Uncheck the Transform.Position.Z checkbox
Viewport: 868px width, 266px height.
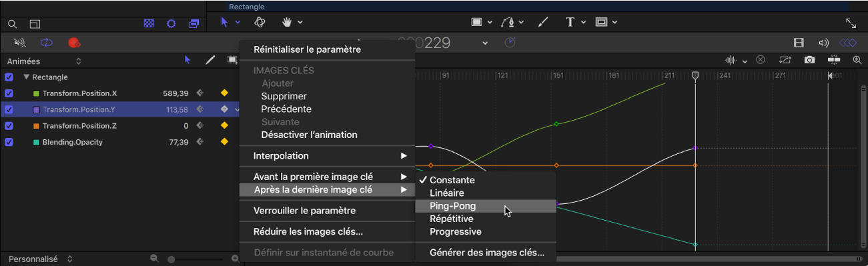pos(9,125)
